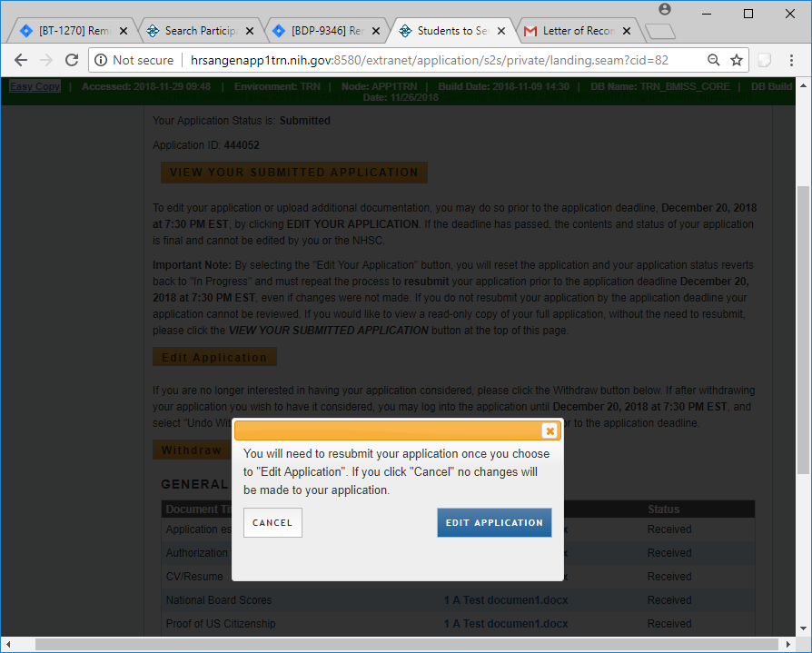Click scroll up arrow of vertical scrollbar
This screenshot has width=812, height=653.
(803, 85)
